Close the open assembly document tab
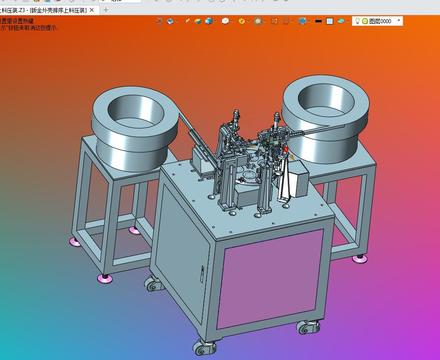 click(92, 10)
